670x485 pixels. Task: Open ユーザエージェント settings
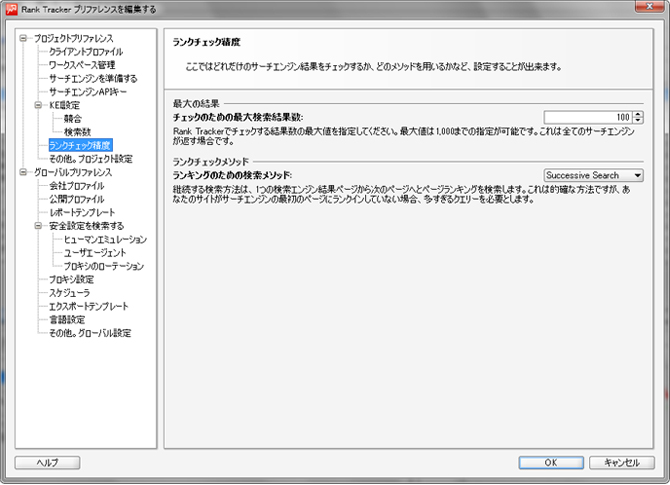95,253
